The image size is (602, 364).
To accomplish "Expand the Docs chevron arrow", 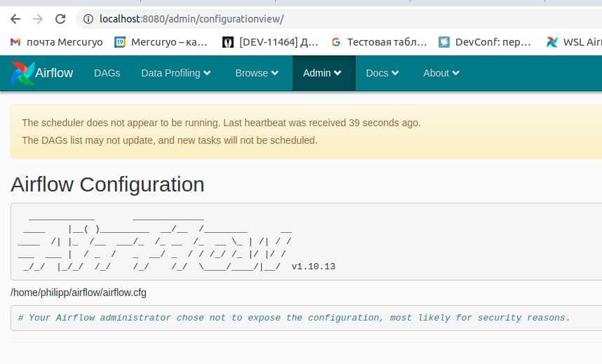I will pos(395,73).
